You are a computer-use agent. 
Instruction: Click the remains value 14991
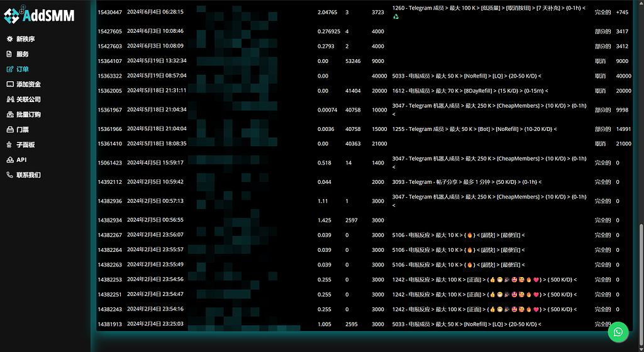pyautogui.click(x=623, y=129)
